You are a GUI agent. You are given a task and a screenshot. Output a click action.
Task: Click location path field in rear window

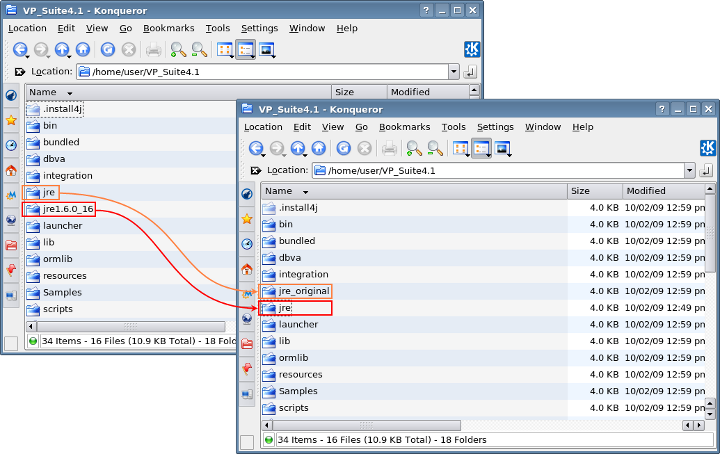click(263, 72)
